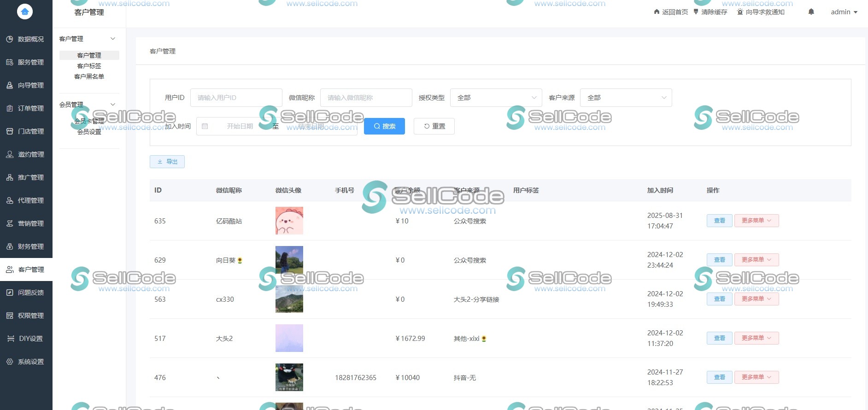
Task: Click the blue 搜索 button
Action: pos(384,126)
